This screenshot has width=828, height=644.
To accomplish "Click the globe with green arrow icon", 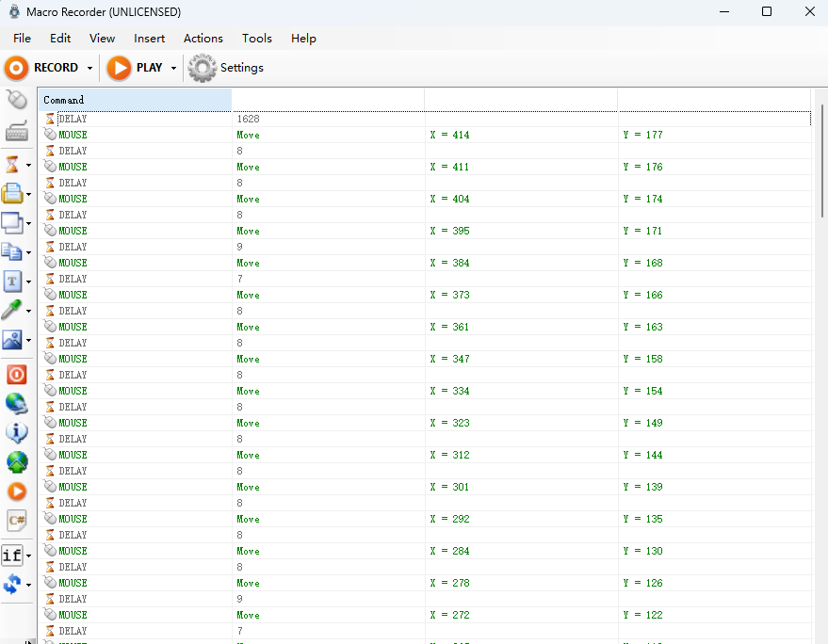I will pyautogui.click(x=16, y=462).
